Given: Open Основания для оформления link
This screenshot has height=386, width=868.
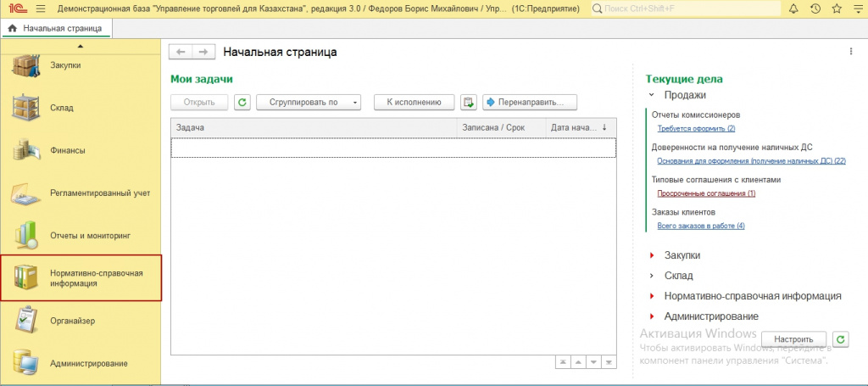Looking at the screenshot, I should click(752, 161).
